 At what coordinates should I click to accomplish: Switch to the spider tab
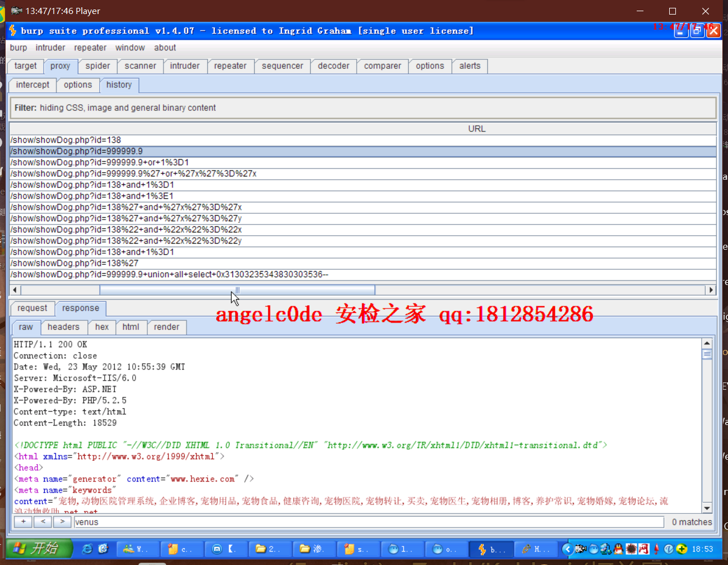98,66
